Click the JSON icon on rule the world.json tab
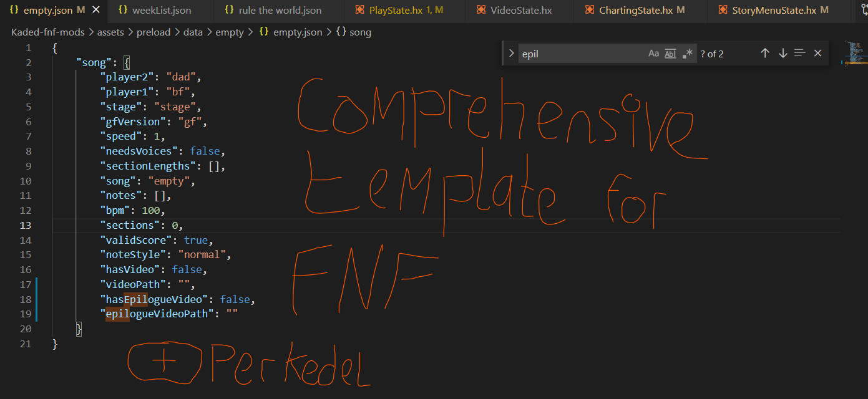The width and height of the screenshot is (868, 399). [x=230, y=10]
